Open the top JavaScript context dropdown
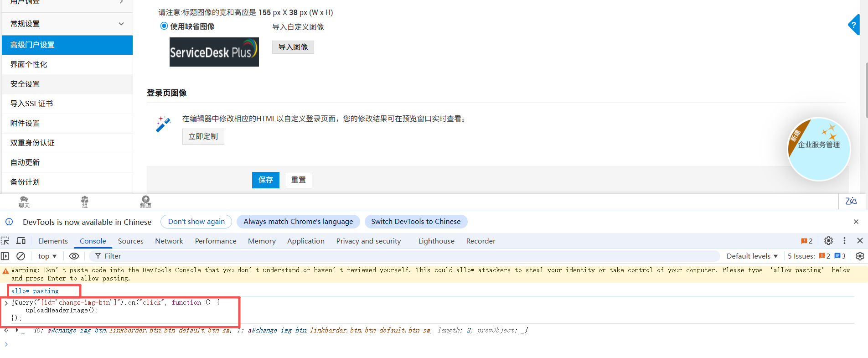This screenshot has width=868, height=358. click(47, 256)
